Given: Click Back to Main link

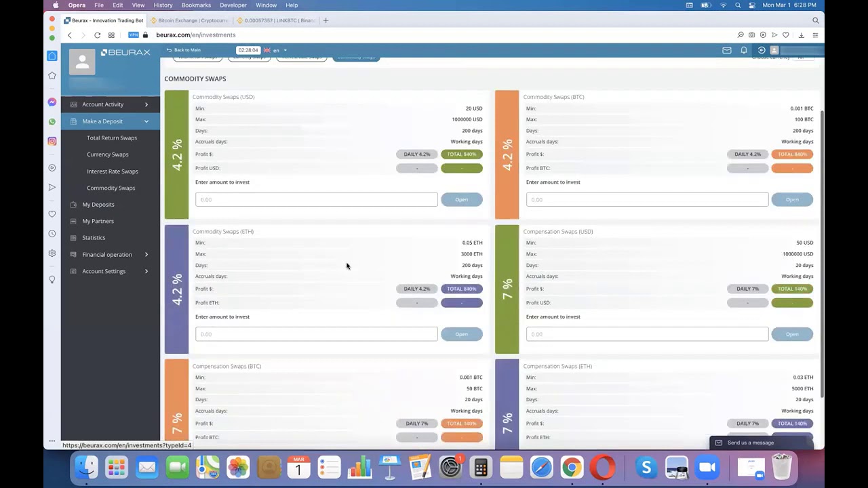Looking at the screenshot, I should tap(184, 50).
